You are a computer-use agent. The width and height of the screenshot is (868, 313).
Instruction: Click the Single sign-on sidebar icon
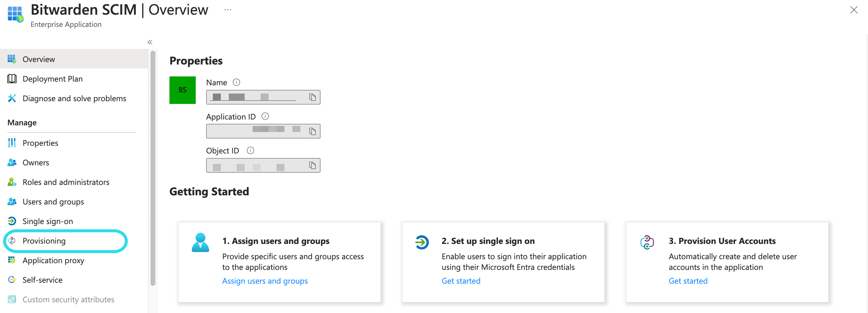coord(12,221)
